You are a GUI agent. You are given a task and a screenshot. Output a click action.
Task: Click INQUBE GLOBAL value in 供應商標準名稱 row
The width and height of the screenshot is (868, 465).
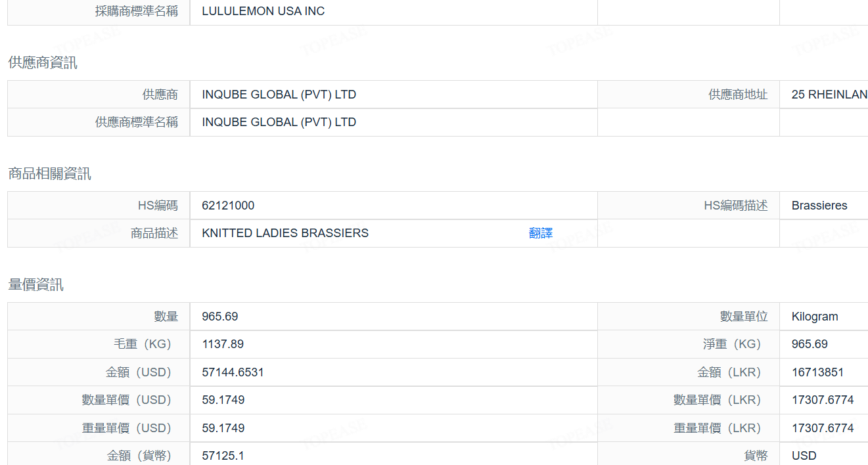(279, 122)
